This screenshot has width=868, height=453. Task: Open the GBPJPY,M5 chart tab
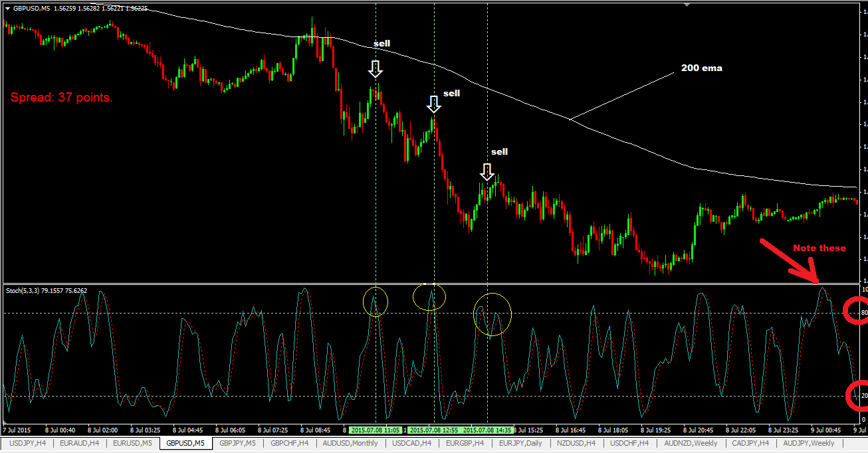coord(238,443)
